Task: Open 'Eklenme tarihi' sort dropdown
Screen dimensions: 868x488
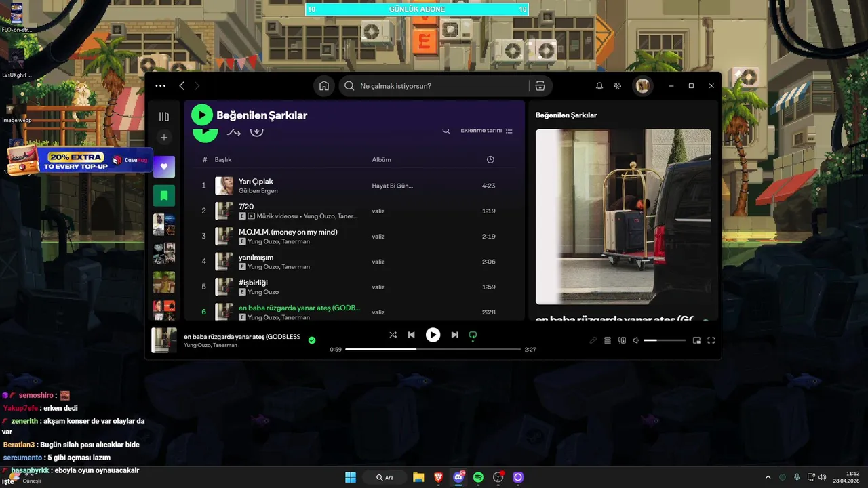Action: coord(486,131)
